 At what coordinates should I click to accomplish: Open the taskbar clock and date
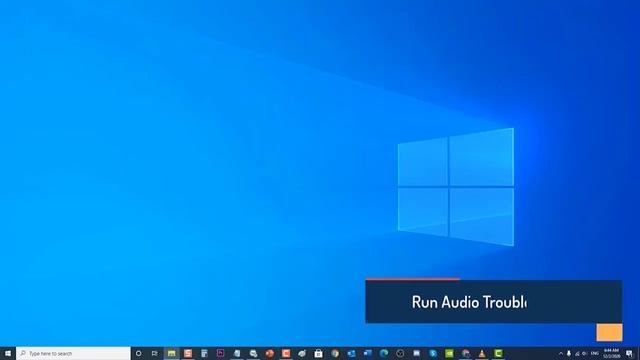(611, 353)
